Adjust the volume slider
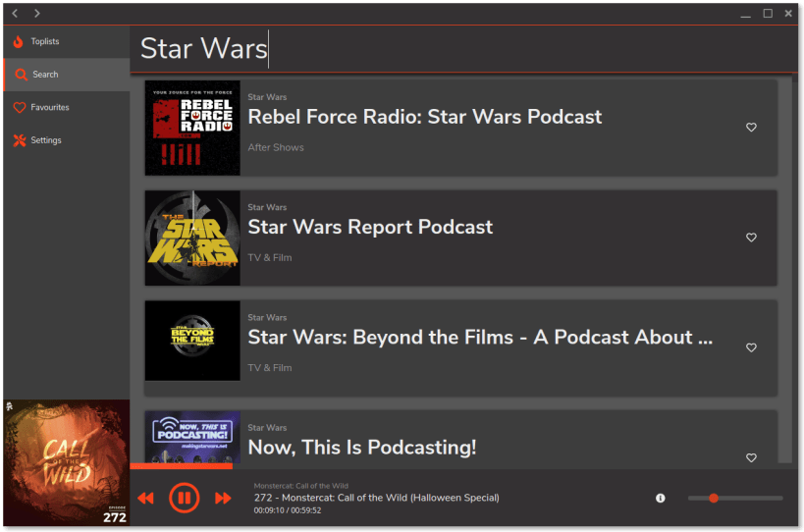Viewport: 804px width, 532px height. 735,499
